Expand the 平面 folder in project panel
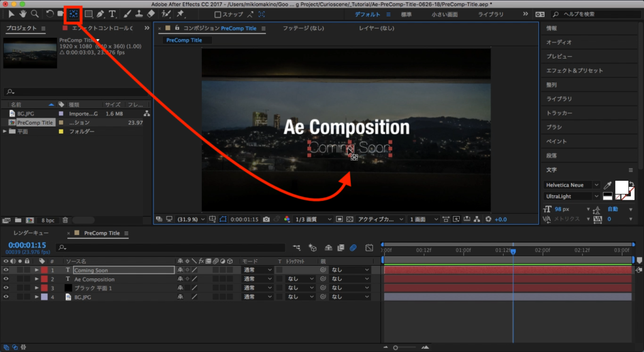644x352 pixels. (5, 132)
